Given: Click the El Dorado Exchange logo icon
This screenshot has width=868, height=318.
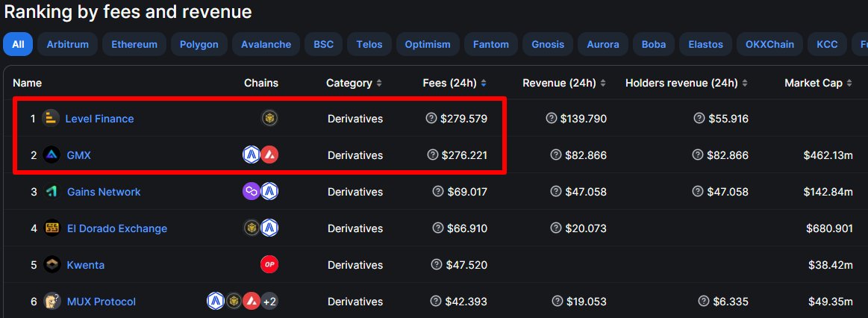Looking at the screenshot, I should click(x=52, y=228).
